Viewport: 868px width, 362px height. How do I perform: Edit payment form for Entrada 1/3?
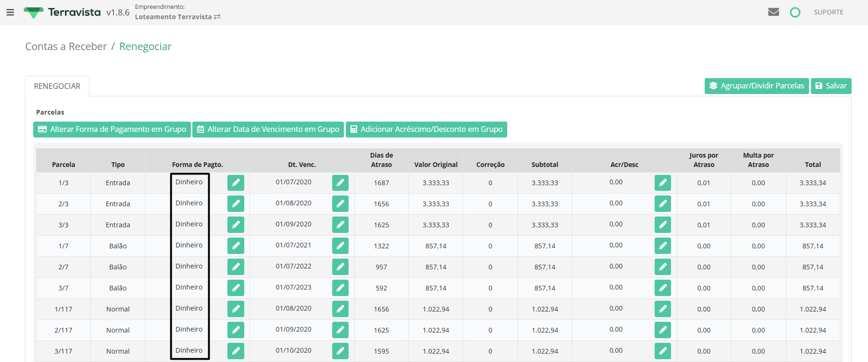(236, 183)
